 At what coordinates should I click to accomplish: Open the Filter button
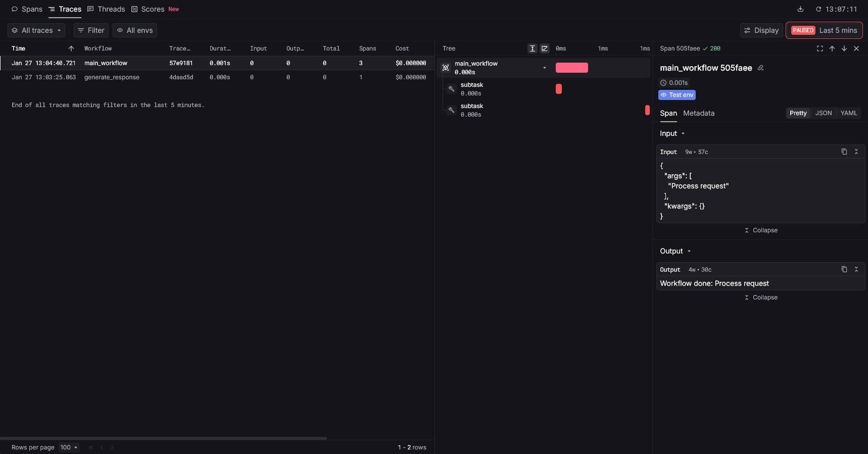[91, 30]
